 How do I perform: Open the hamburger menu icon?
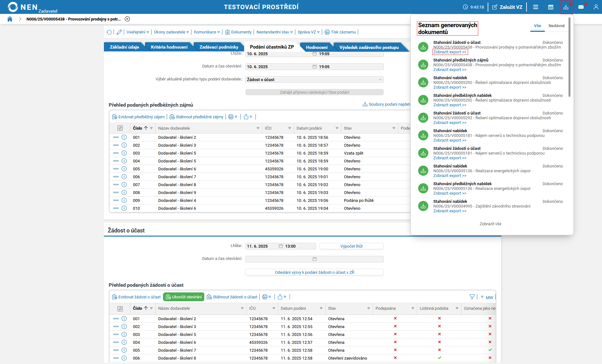tap(535, 7)
